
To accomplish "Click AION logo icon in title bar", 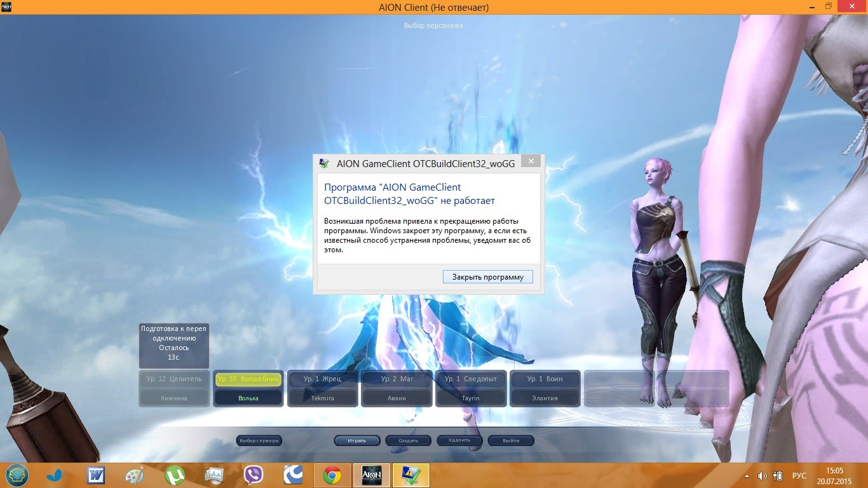I will tap(6, 6).
